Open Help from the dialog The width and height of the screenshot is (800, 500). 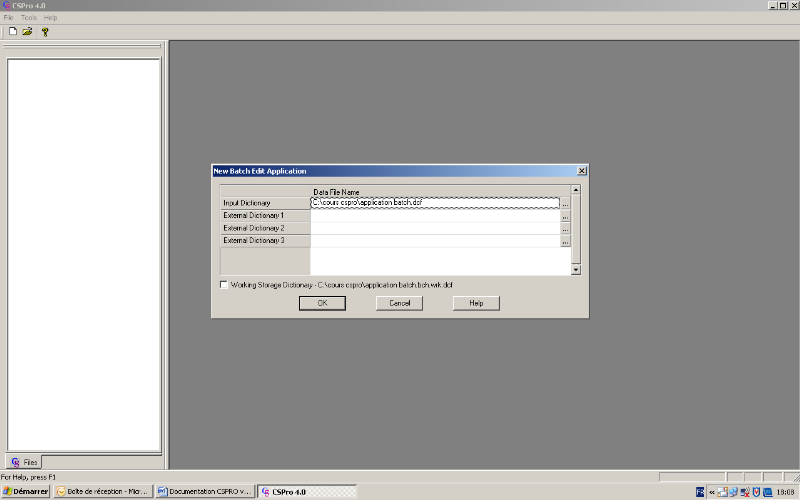click(476, 303)
